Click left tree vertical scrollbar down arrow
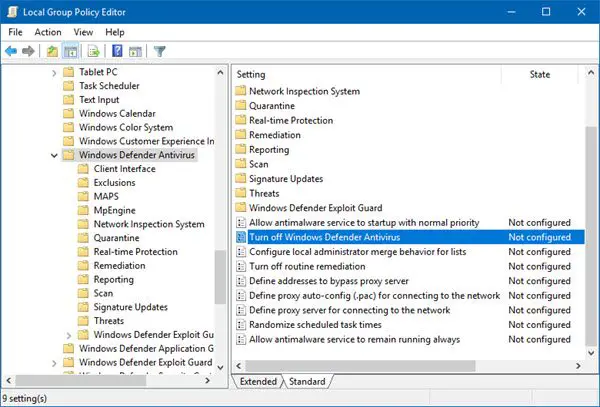The image size is (600, 407). pos(220,367)
